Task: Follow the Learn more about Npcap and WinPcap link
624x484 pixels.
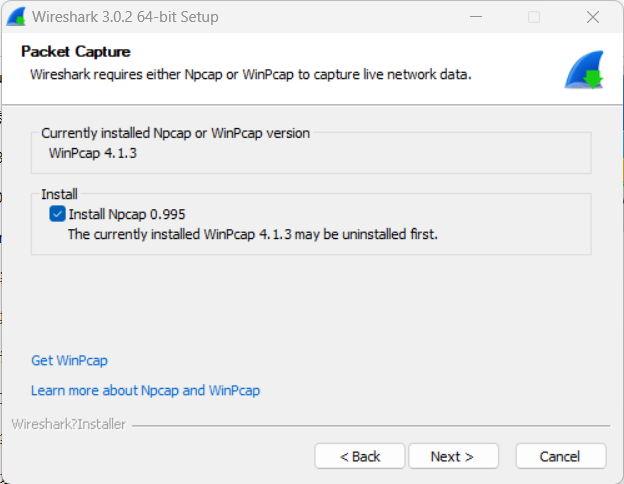Action: click(x=145, y=390)
